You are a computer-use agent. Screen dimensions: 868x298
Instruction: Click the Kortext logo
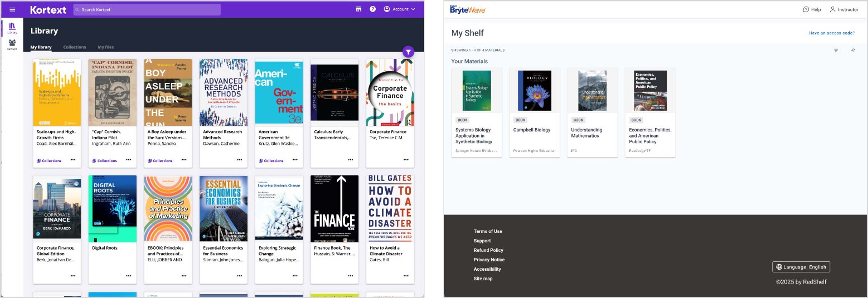[48, 10]
